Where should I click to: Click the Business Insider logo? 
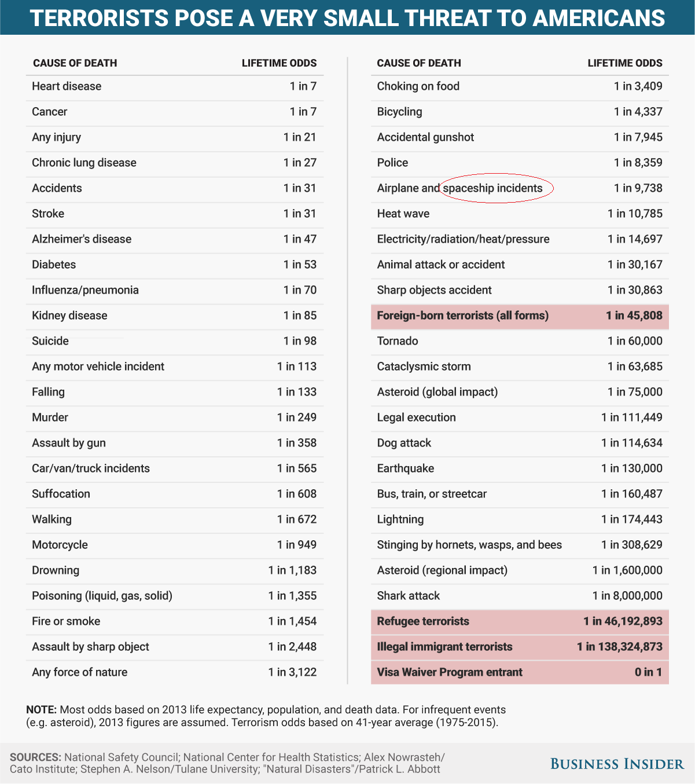coord(617,764)
